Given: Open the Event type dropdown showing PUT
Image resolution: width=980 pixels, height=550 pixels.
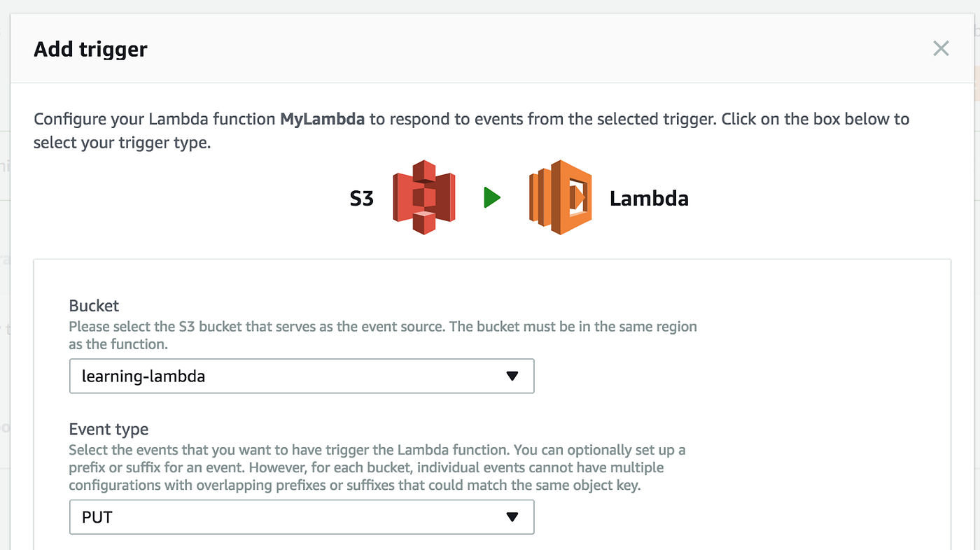Looking at the screenshot, I should [302, 517].
